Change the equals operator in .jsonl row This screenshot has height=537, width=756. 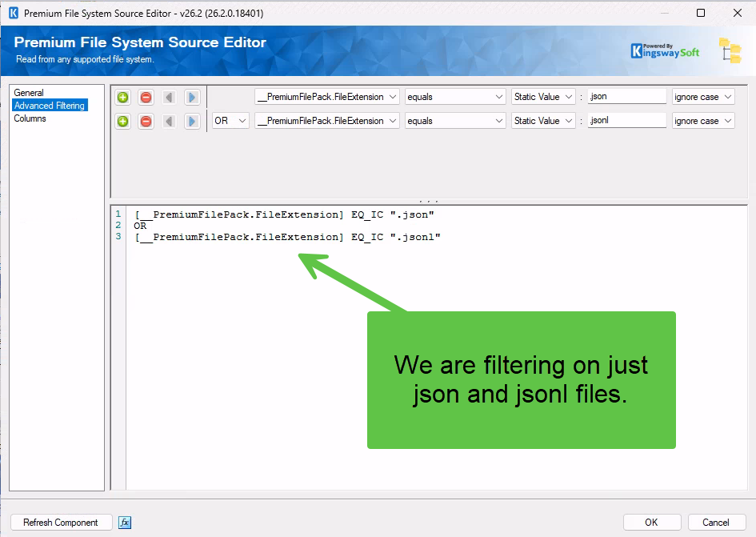point(455,121)
